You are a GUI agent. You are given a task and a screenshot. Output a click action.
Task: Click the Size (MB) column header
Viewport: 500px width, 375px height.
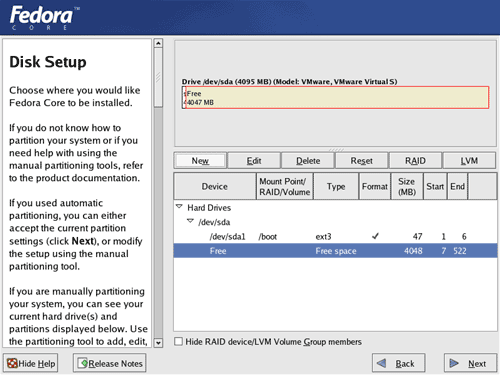pos(407,186)
